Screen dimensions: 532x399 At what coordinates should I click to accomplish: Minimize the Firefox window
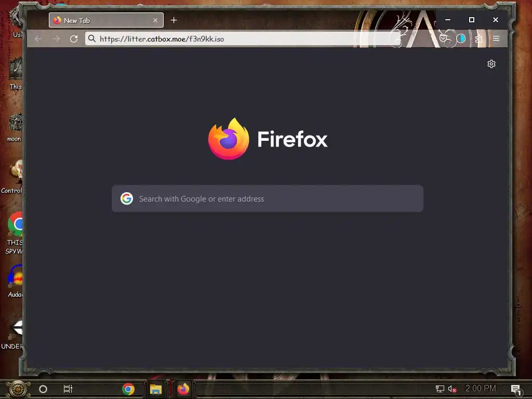tap(448, 20)
